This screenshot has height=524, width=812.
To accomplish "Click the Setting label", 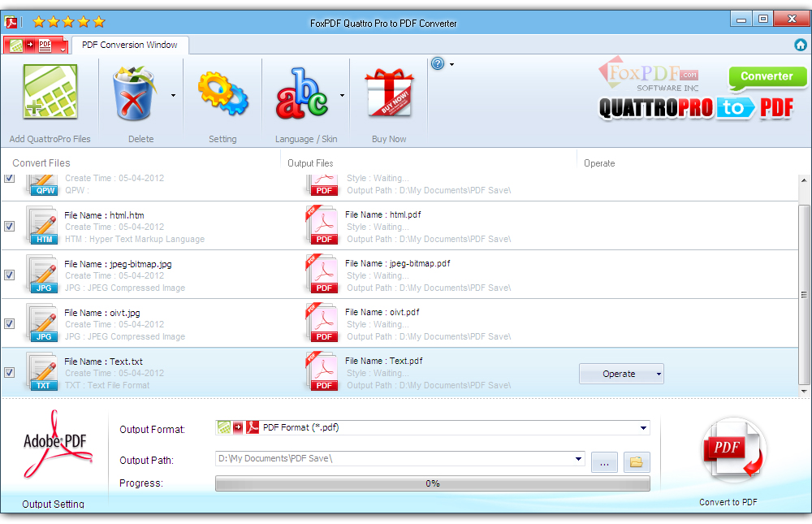I will pos(222,139).
